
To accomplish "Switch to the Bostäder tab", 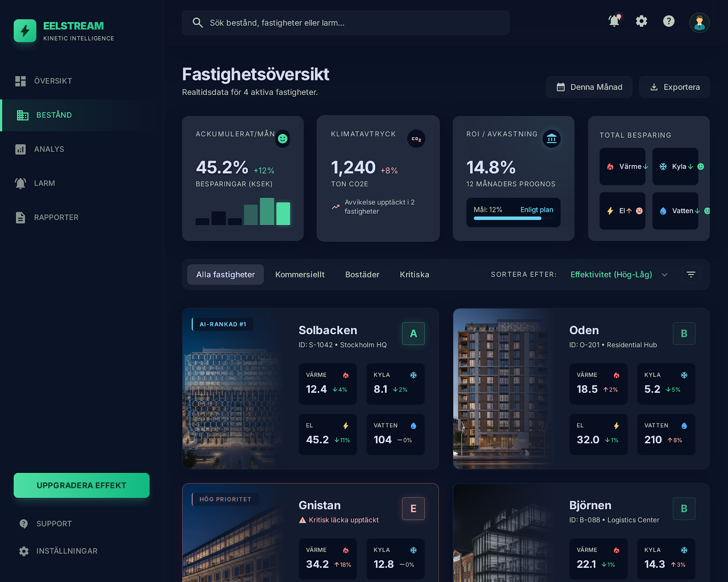I will pos(362,275).
